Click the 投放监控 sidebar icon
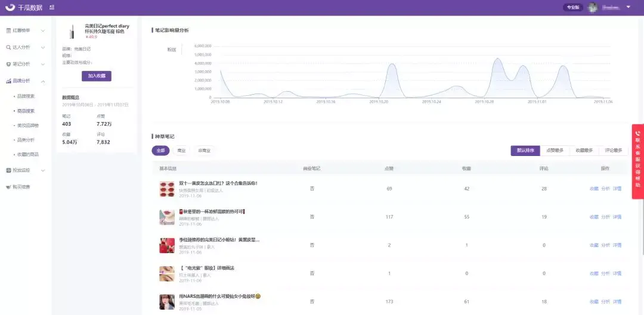The width and height of the screenshot is (644, 315). click(x=8, y=170)
